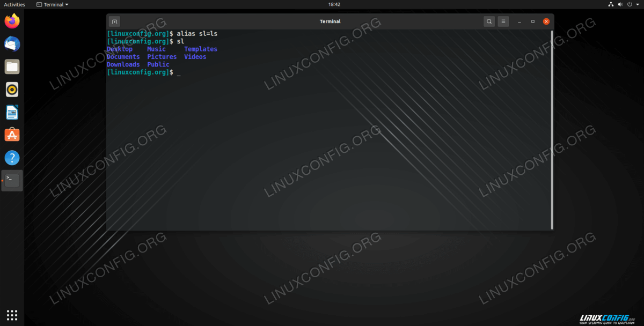Open LibreOffice Writer from the dock
This screenshot has width=644, height=326.
[x=12, y=112]
